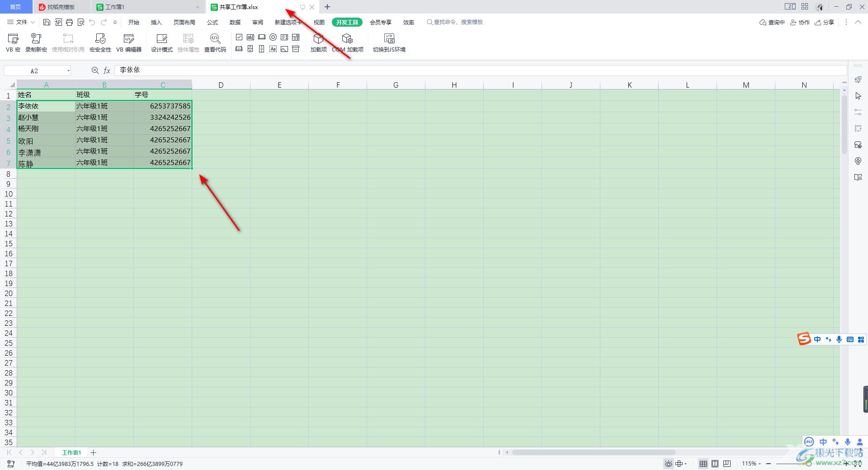Viewport: 868px width, 470px height.
Task: Insert an option radio button control
Action: [x=273, y=37]
